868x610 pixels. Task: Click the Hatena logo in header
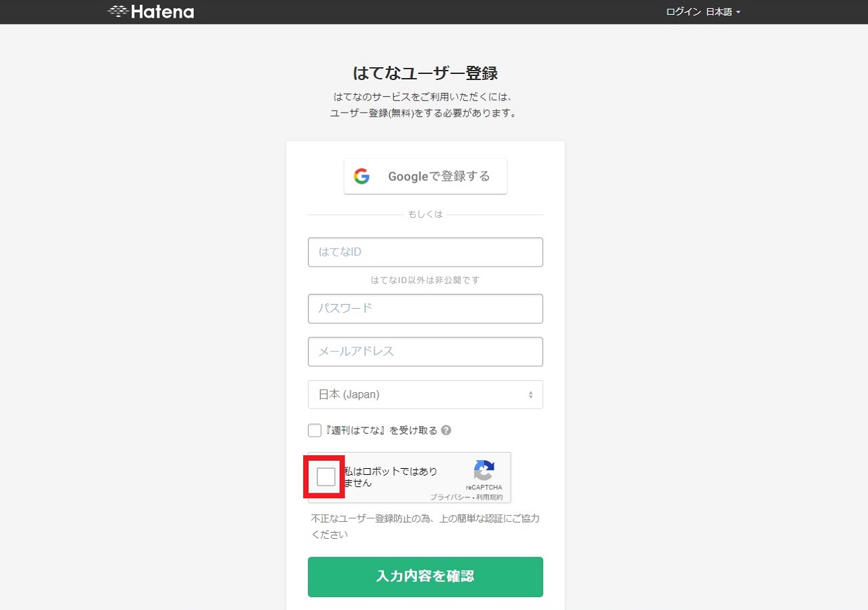click(x=151, y=12)
